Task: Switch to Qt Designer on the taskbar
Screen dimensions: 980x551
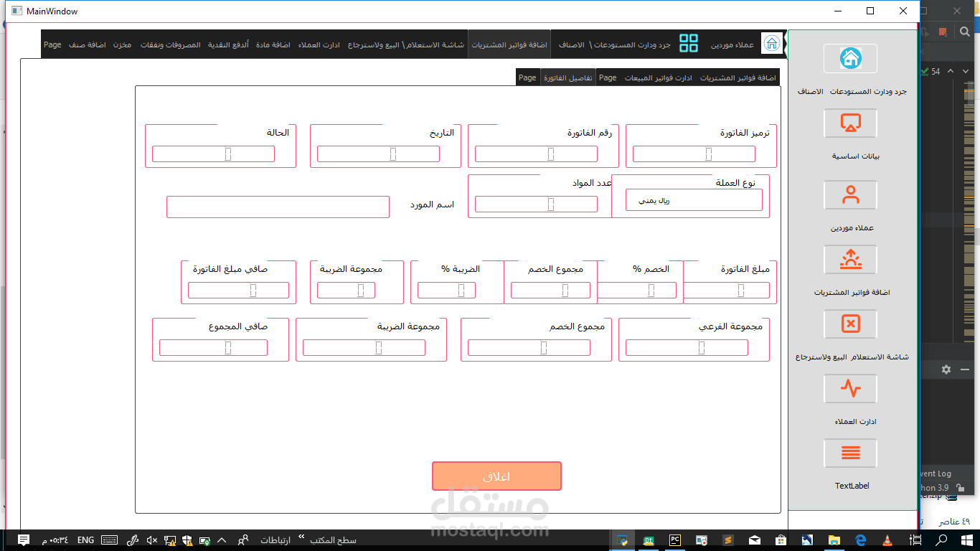Action: pyautogui.click(x=649, y=540)
